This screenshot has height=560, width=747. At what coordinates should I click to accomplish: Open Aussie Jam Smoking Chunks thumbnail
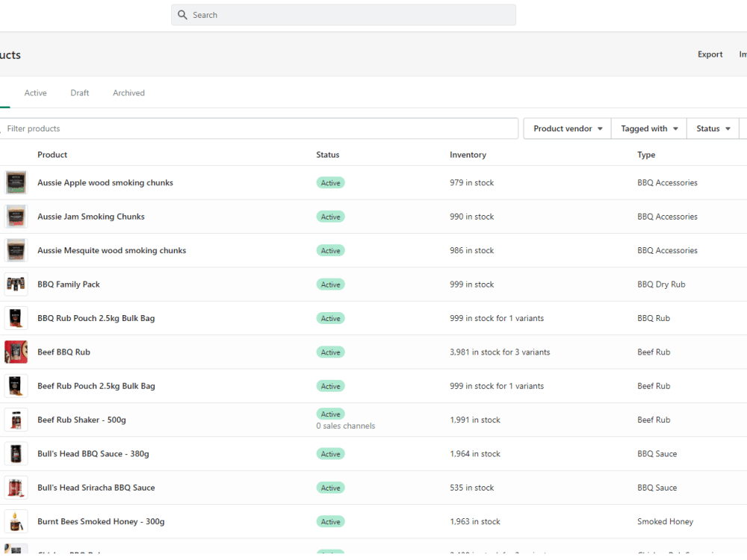16,217
